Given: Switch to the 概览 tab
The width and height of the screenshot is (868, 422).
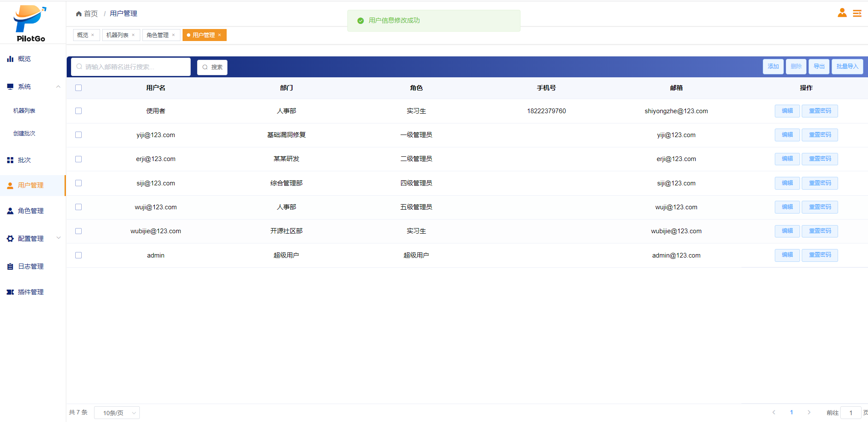Looking at the screenshot, I should (x=83, y=35).
